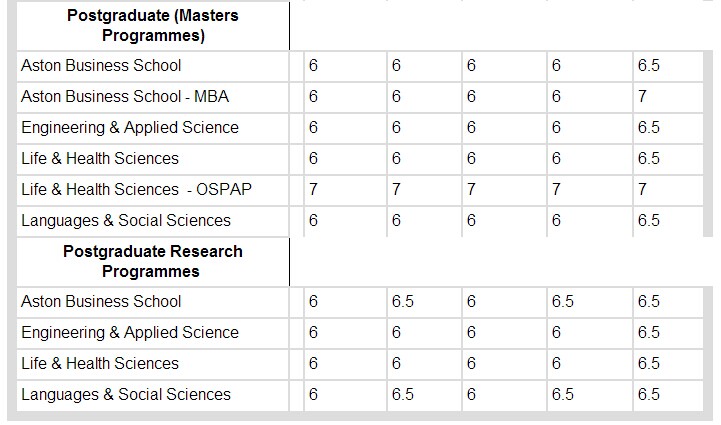Click the last-column 7 in the OSPAP row
The height and width of the screenshot is (425, 721).
642,189
